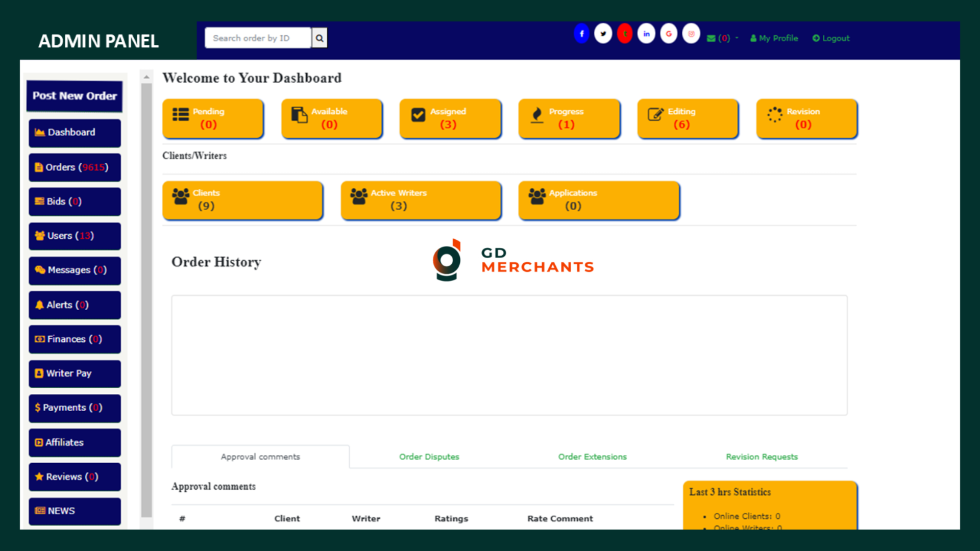
Task: Switch to the Order Disputes tab
Action: point(429,457)
